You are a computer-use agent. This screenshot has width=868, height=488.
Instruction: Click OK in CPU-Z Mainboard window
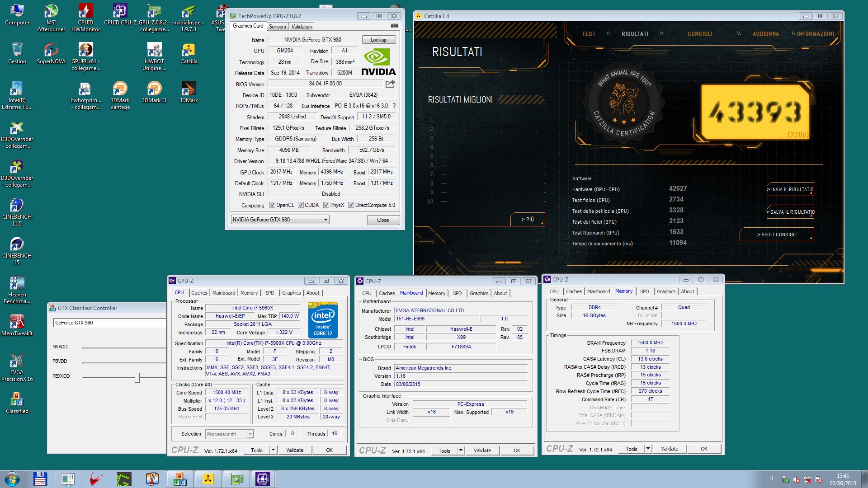pos(517,450)
